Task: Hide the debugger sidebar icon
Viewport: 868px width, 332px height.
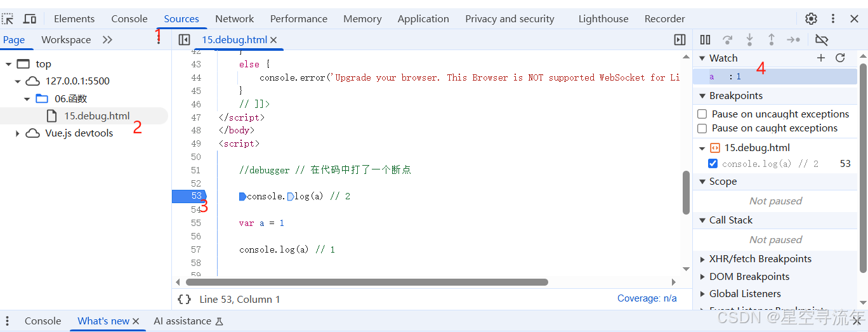Action: [x=680, y=40]
